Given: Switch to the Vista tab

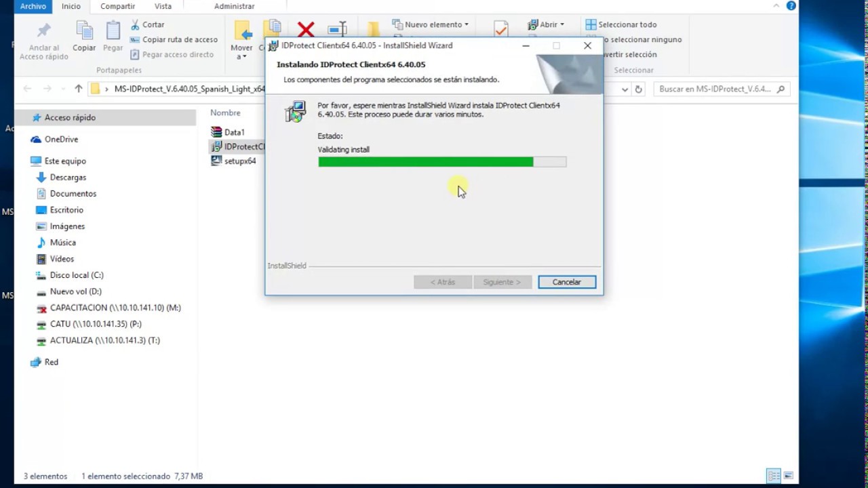Looking at the screenshot, I should [163, 6].
